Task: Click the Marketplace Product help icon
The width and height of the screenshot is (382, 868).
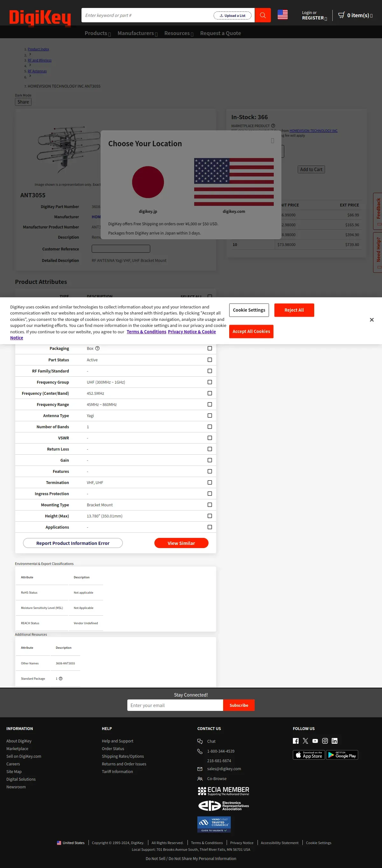Action: (273, 126)
